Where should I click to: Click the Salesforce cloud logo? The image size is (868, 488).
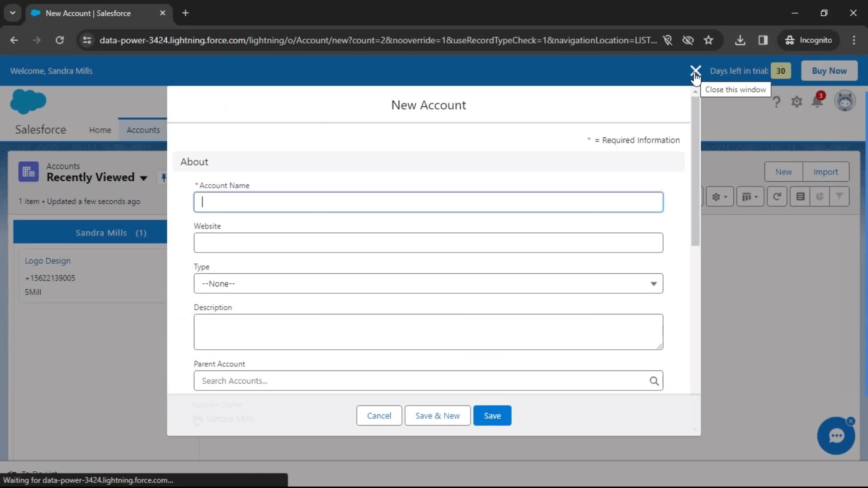tap(28, 101)
